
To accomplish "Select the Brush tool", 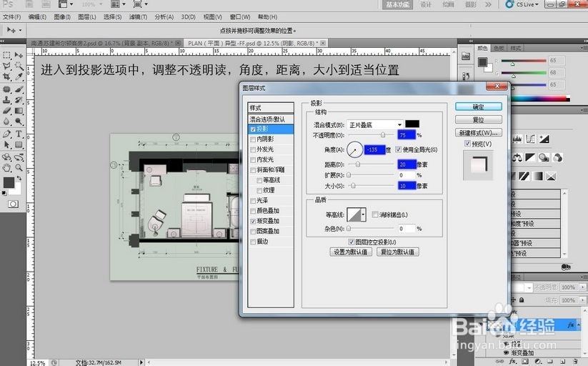I will click(x=19, y=89).
